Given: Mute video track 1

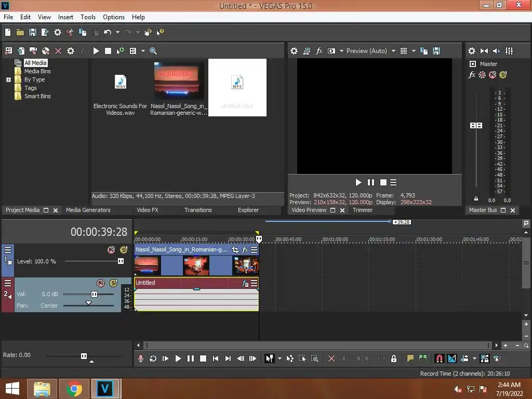Looking at the screenshot, I should tap(111, 250).
